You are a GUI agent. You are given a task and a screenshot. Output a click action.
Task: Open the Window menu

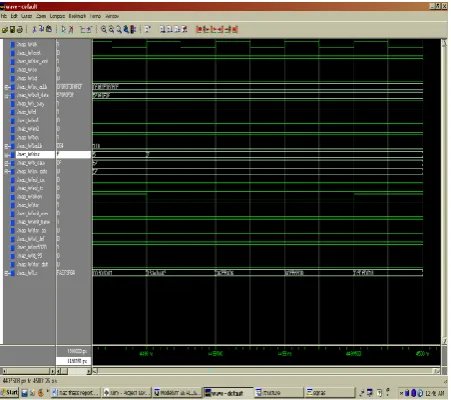click(x=112, y=16)
